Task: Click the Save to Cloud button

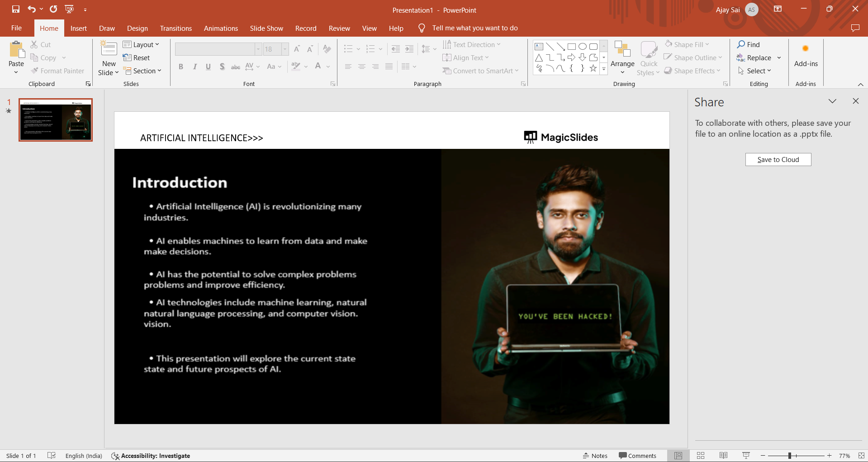Action: coord(778,160)
